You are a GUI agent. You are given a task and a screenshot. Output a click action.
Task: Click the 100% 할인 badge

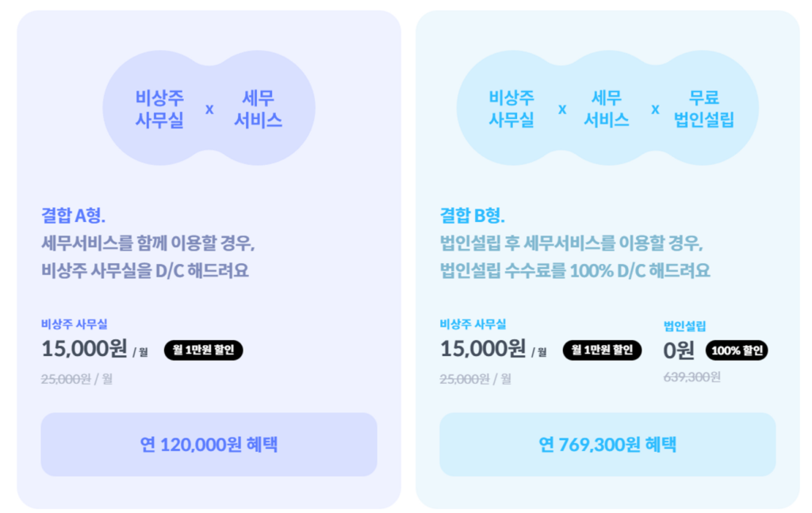(737, 350)
